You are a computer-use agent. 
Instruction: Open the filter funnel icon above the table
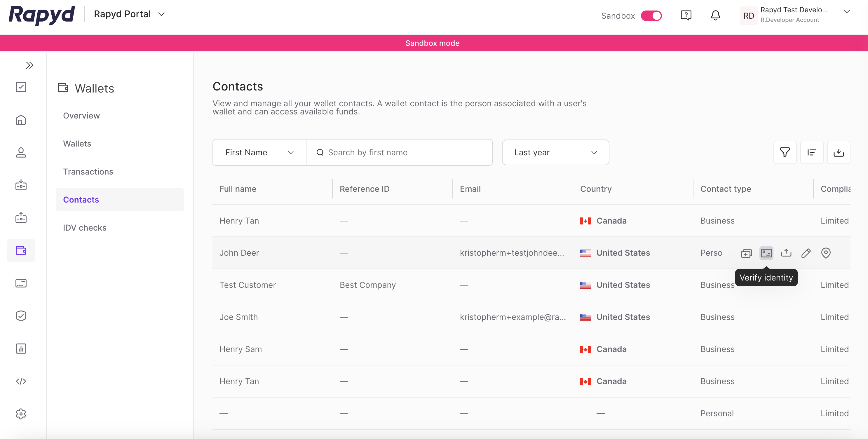click(785, 152)
